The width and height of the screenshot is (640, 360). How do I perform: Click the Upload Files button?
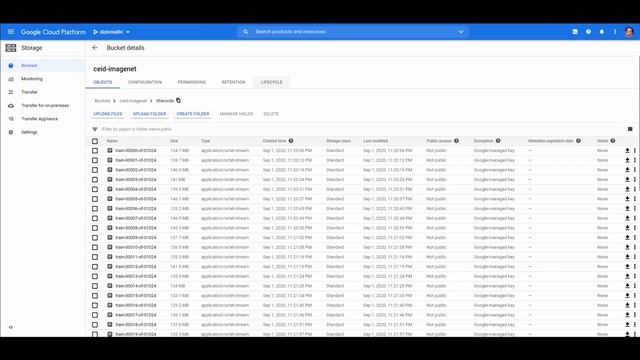tap(108, 114)
